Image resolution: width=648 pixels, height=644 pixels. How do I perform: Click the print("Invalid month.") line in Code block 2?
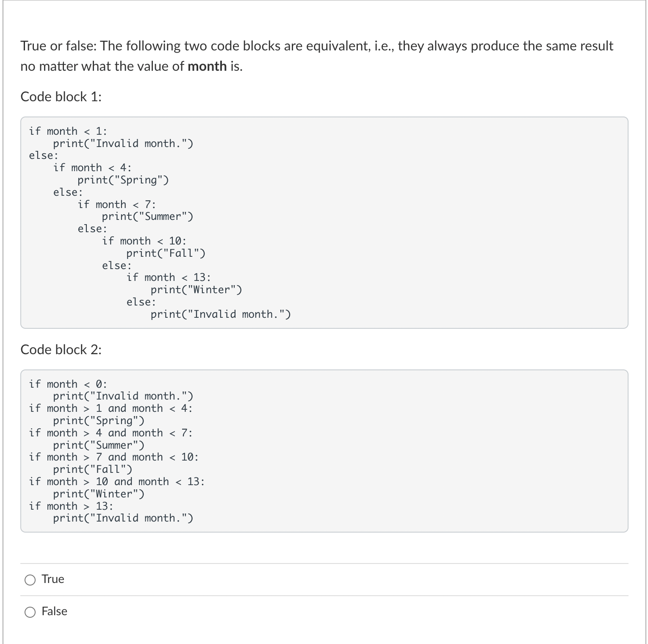pos(123,518)
